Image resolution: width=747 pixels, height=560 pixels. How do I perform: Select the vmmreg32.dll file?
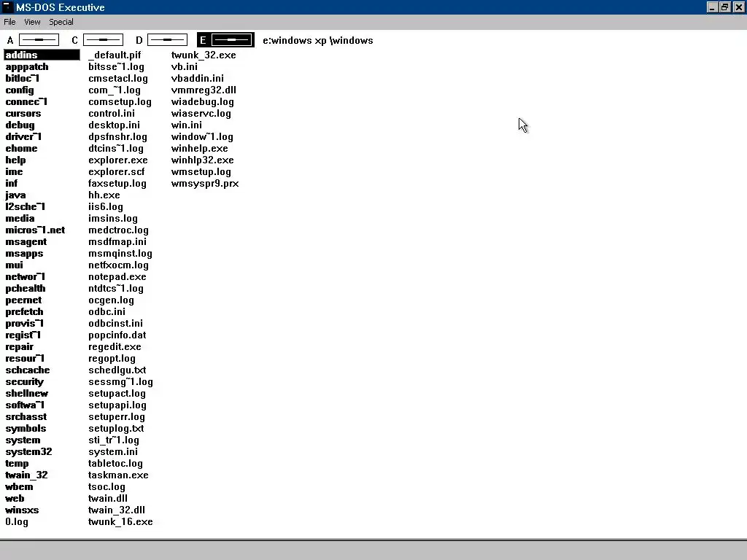(x=204, y=90)
